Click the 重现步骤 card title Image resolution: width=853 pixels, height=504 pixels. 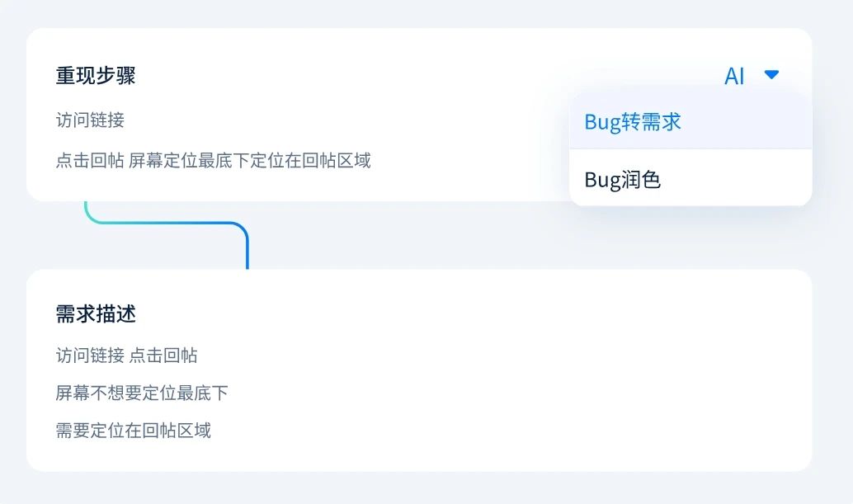point(97,76)
